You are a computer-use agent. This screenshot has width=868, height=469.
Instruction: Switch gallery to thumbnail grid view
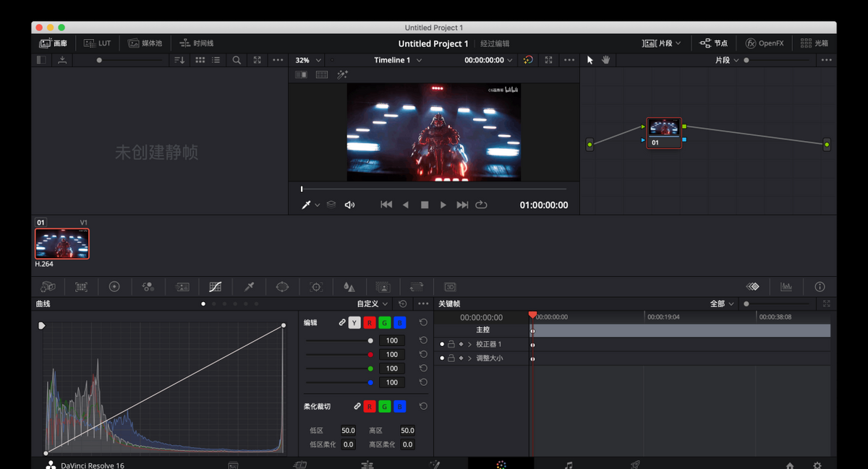click(x=200, y=60)
